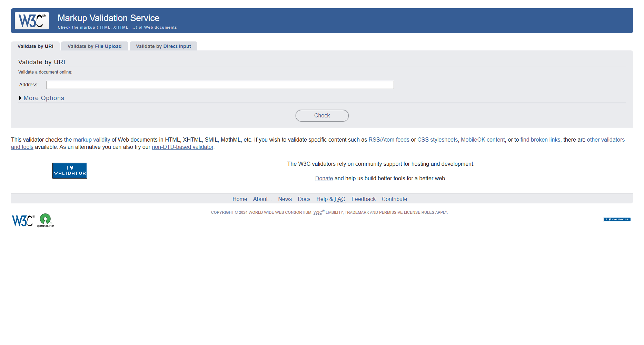The height and width of the screenshot is (345, 644).
Task: Click the Validate by URI heading
Action: click(x=42, y=62)
